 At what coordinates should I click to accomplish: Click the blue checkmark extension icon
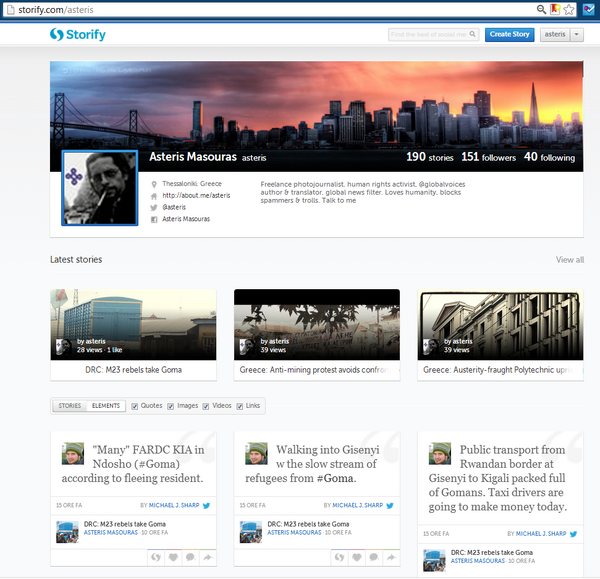pyautogui.click(x=589, y=9)
